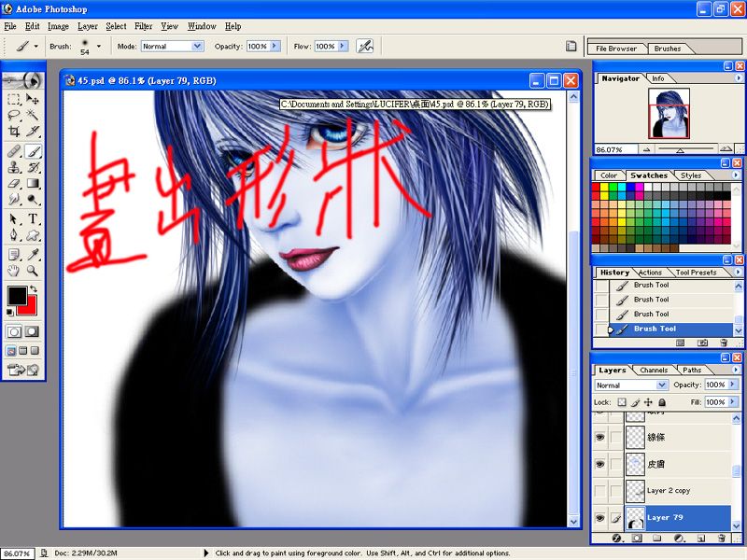Select the Crop tool
The image size is (747, 560).
pos(14,131)
